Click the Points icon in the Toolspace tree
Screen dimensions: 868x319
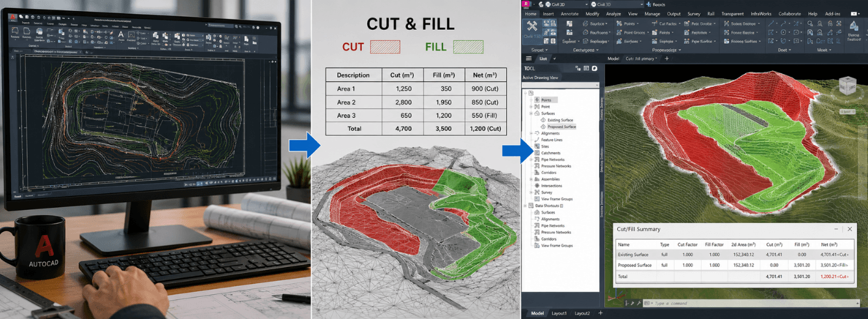click(x=537, y=100)
